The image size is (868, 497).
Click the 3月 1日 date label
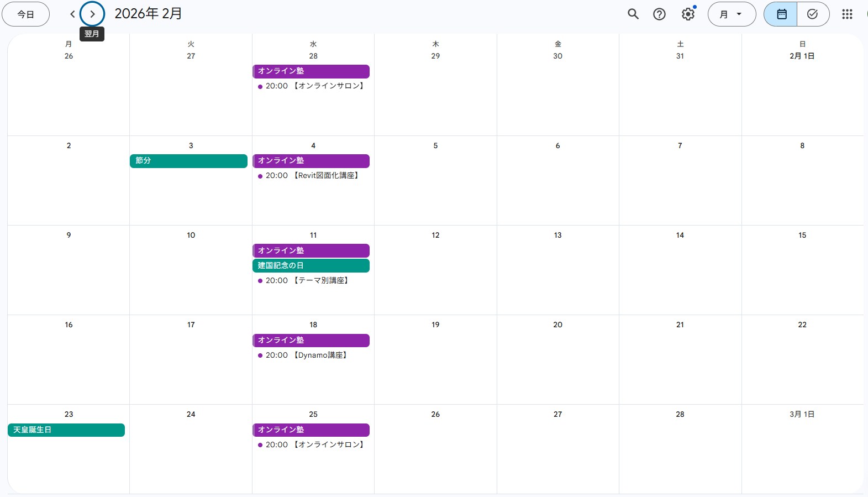coord(802,415)
